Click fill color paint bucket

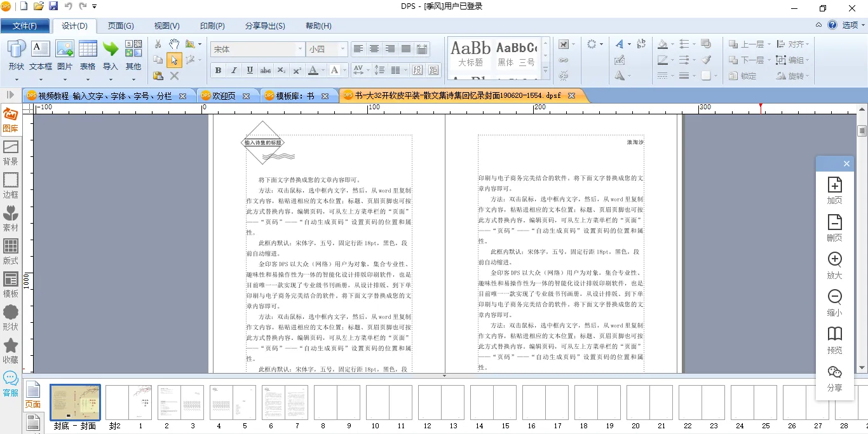tap(663, 44)
